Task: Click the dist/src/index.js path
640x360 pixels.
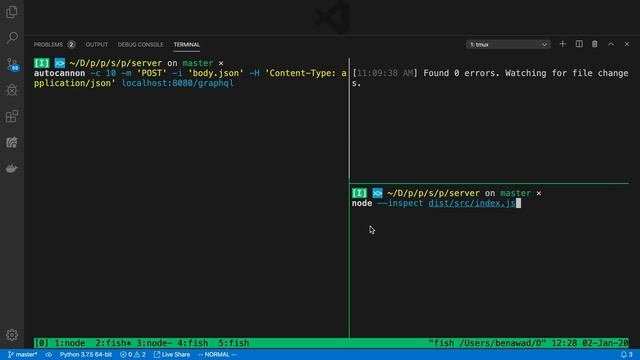Action: click(472, 203)
